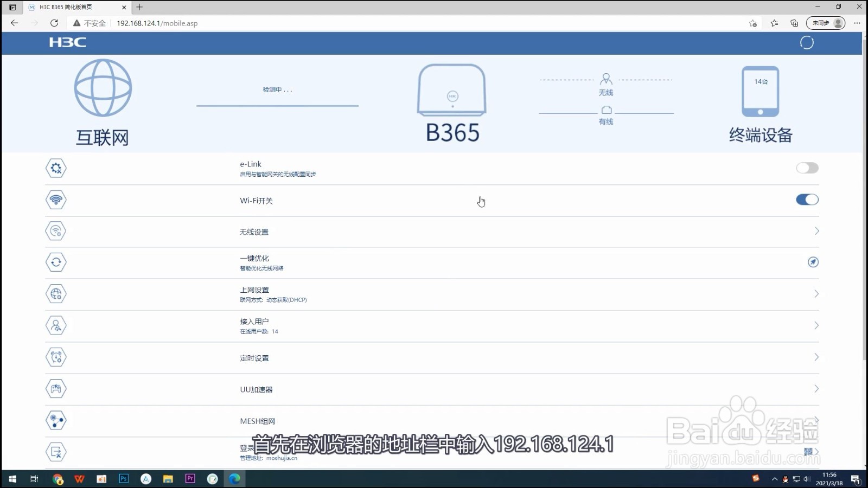The height and width of the screenshot is (488, 868).
Task: Click the terminal devices phone icon
Action: (x=760, y=92)
